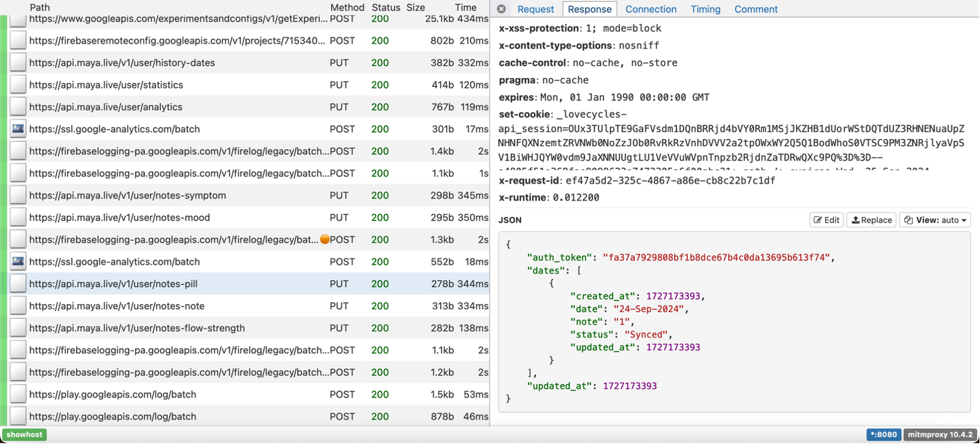Switch to the Request tab
980x445 pixels.
tap(535, 9)
